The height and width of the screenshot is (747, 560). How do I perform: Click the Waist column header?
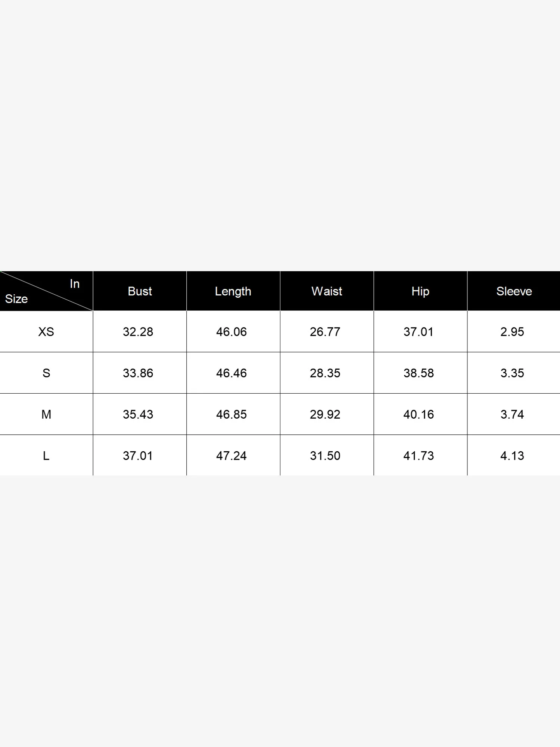[x=327, y=291]
